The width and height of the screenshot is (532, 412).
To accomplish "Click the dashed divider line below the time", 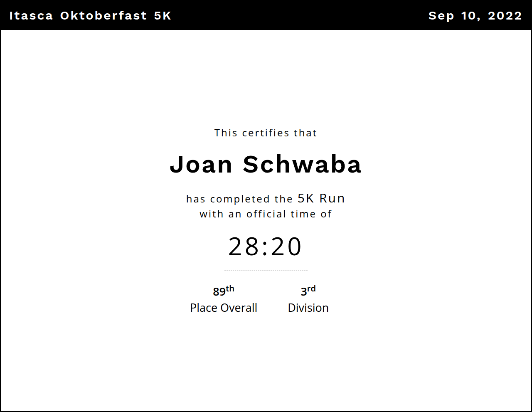I will [266, 271].
